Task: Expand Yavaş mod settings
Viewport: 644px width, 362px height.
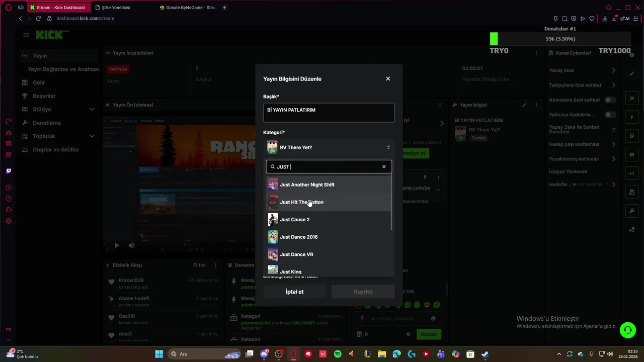Action: pos(582,70)
